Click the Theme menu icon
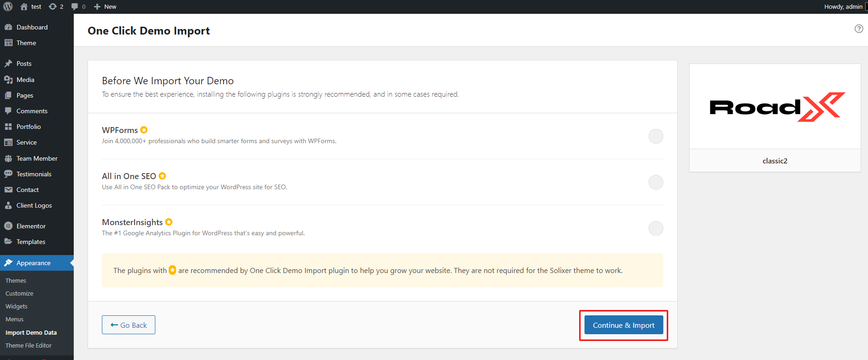 pyautogui.click(x=8, y=43)
